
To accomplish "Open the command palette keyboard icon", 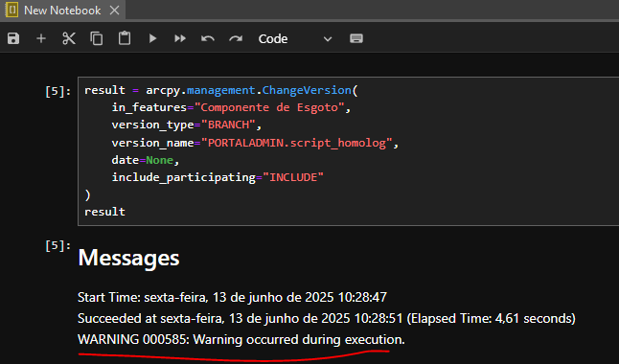I will coord(356,38).
